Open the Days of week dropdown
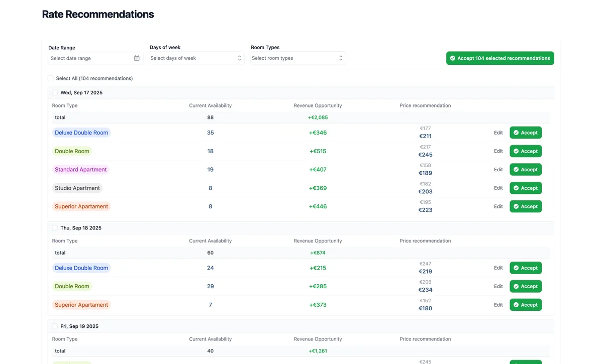The image size is (603, 364). coord(196,58)
